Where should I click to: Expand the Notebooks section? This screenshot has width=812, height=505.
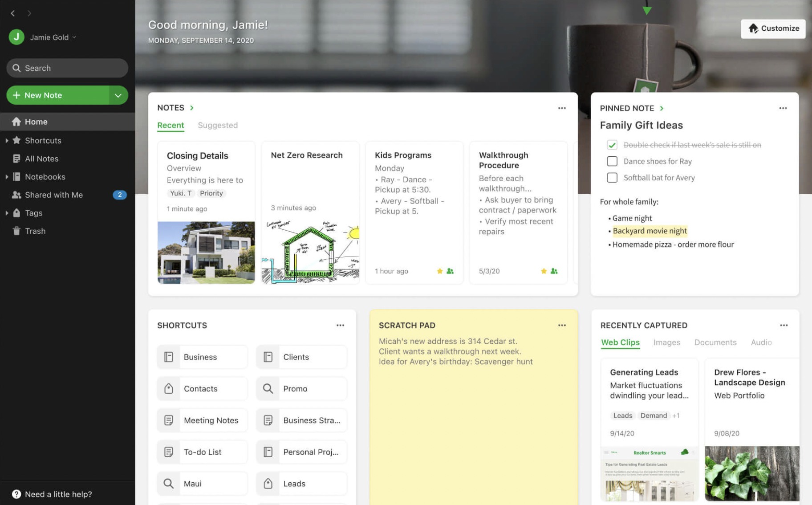coord(7,177)
